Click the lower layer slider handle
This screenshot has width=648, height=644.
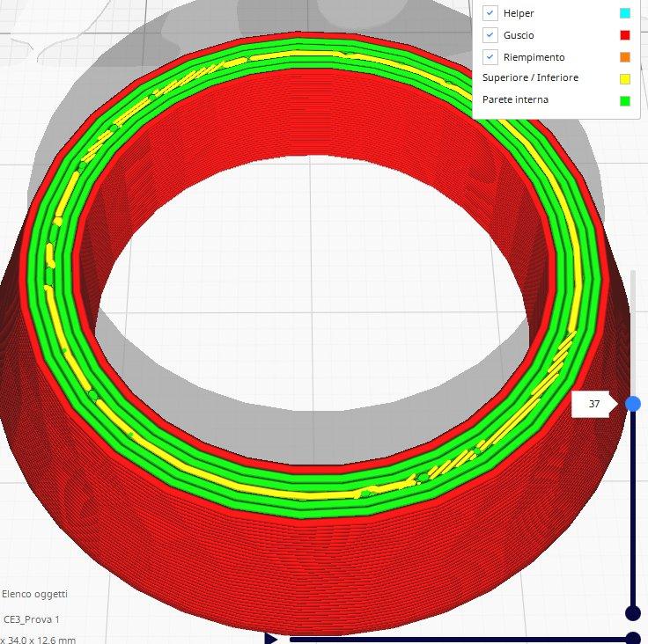tap(632, 612)
